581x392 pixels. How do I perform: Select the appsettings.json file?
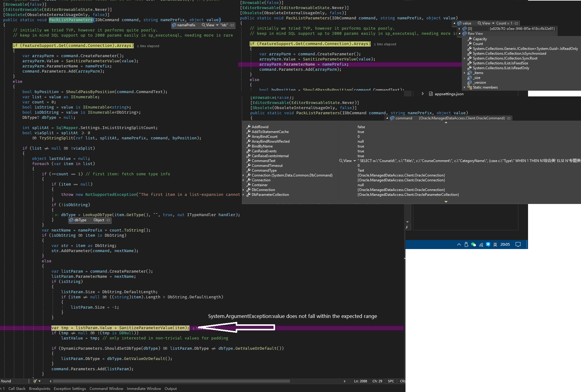(x=449, y=94)
